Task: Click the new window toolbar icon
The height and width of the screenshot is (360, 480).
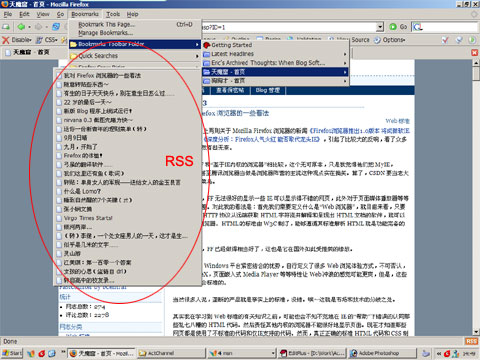Action: tap(6, 27)
